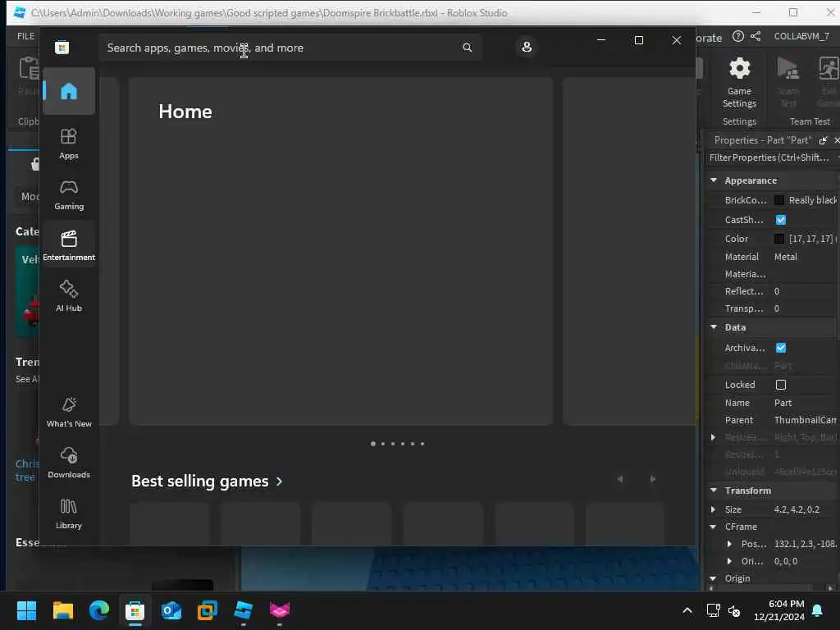Viewport: 840px width, 630px height.
Task: Select first carousel page dot
Action: coord(373,444)
